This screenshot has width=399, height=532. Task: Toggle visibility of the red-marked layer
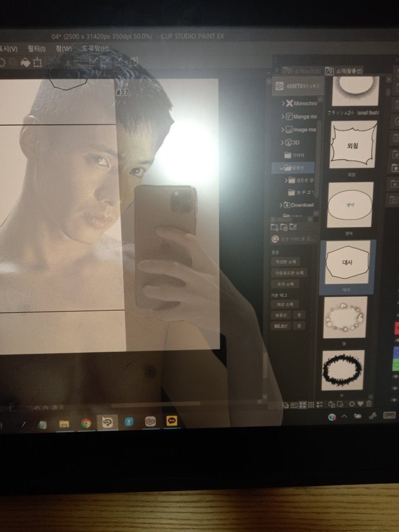click(x=396, y=327)
